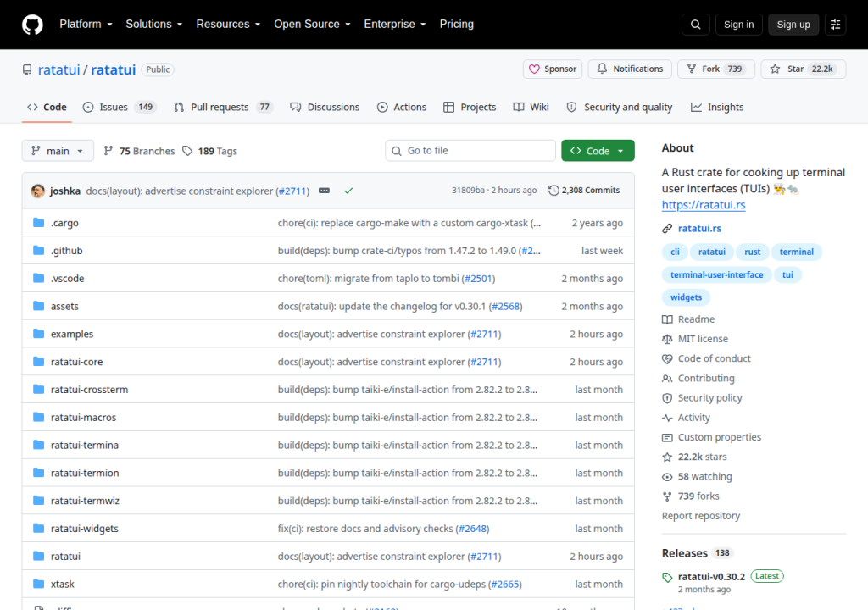
Task: Open the 2,308 Commits history link
Action: [584, 191]
